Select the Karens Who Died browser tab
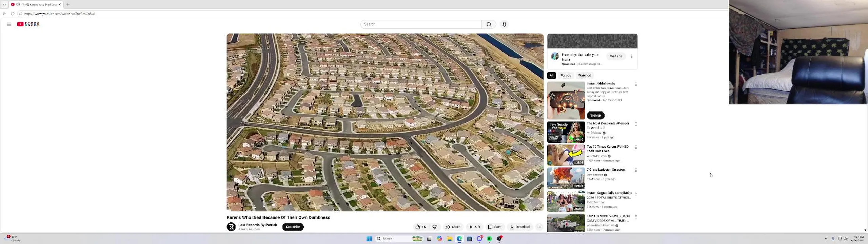This screenshot has height=244, width=868. pos(36,4)
